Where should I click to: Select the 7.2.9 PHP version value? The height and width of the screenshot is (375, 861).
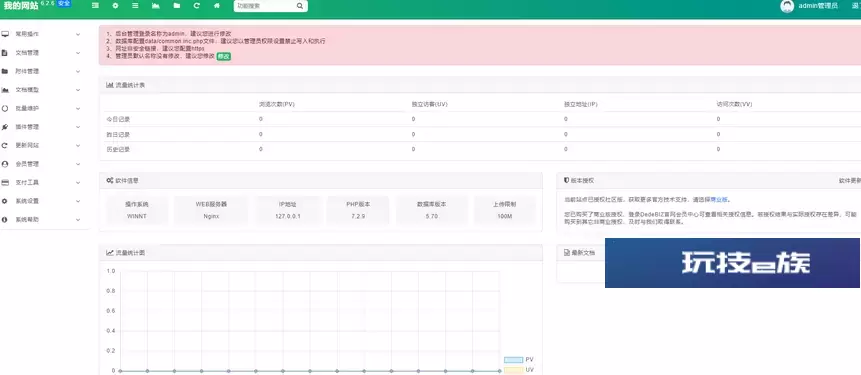point(358,216)
